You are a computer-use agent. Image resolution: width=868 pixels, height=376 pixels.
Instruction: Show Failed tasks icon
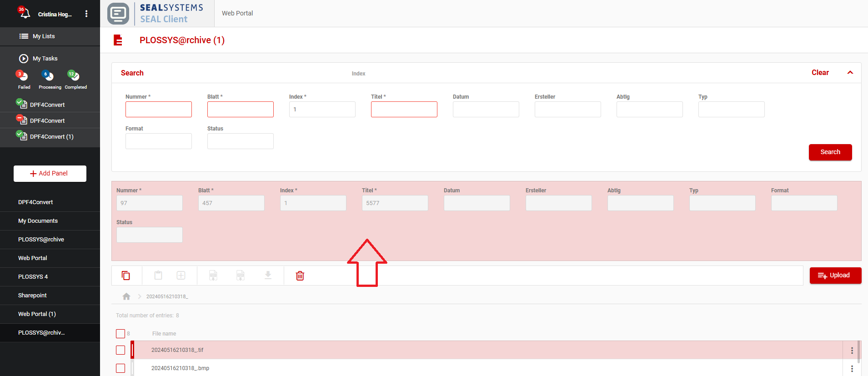22,75
